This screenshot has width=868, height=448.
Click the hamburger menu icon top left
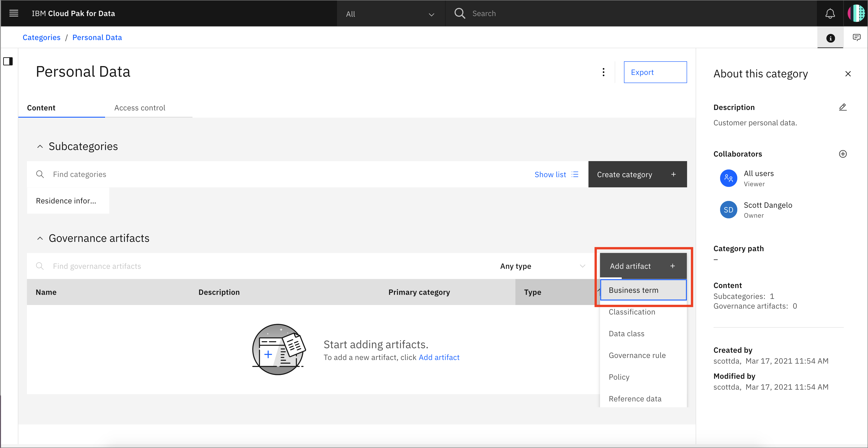[x=14, y=13]
